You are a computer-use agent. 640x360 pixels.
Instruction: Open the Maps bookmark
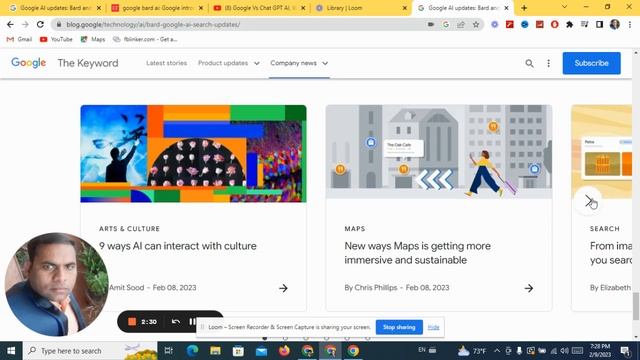pyautogui.click(x=93, y=39)
